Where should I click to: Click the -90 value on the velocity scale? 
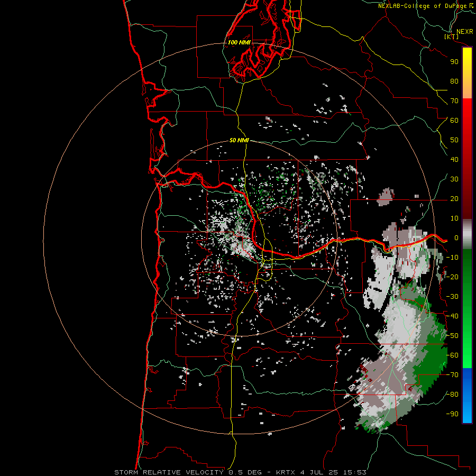[x=452, y=414]
